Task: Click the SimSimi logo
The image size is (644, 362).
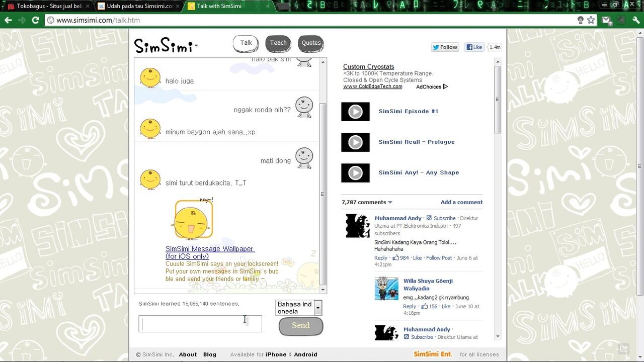Action: 166,46
